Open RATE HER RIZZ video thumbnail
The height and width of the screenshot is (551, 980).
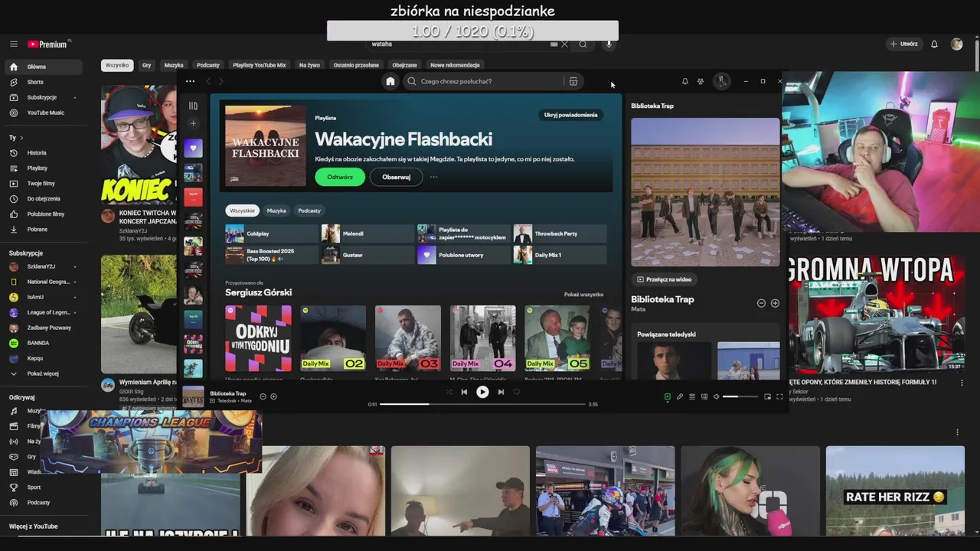[x=895, y=491]
